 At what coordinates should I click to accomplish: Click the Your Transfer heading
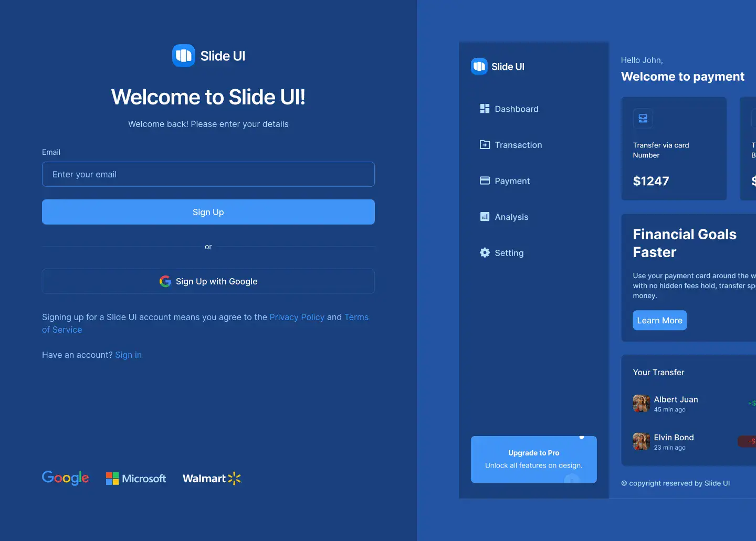(x=659, y=372)
